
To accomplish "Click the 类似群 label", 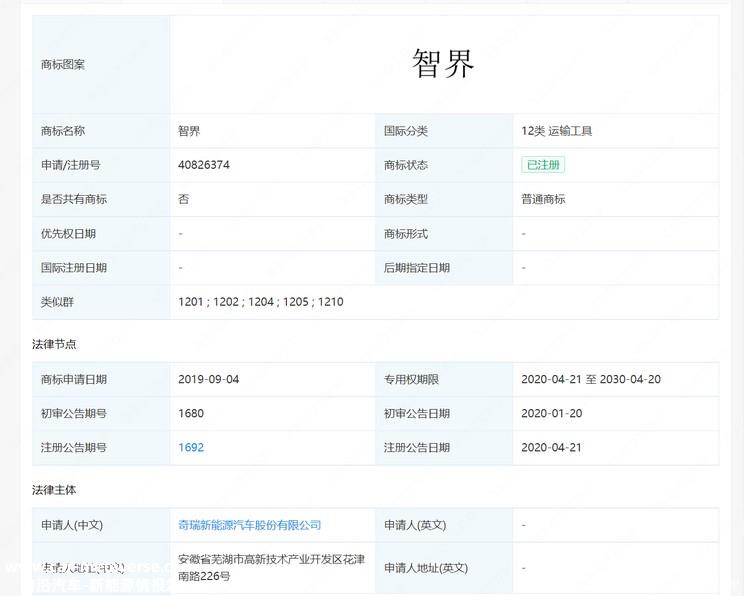I will [57, 302].
